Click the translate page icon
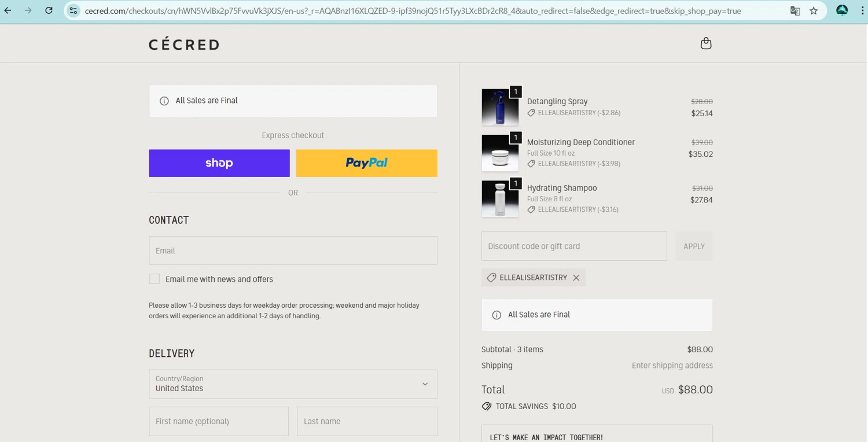 tap(795, 11)
